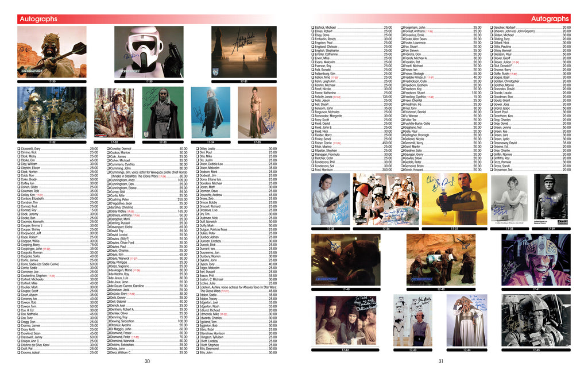Check the Felicity Jones entry box

(313, 97)
